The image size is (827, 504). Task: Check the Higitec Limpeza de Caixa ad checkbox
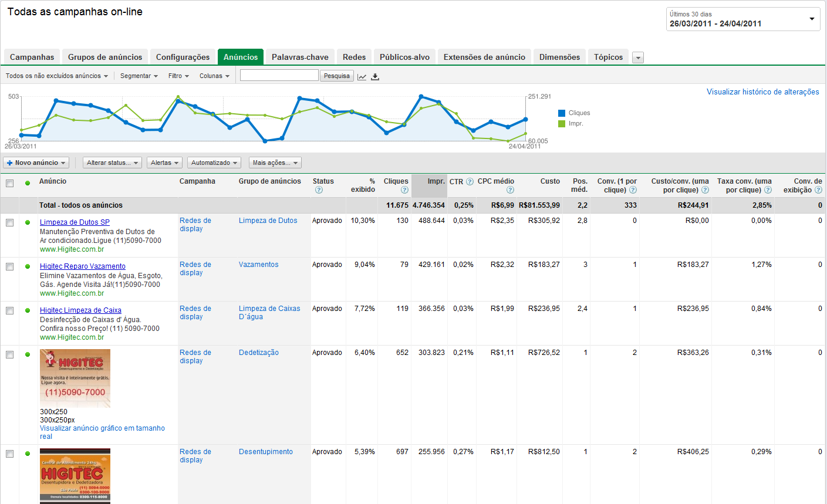[x=9, y=310]
